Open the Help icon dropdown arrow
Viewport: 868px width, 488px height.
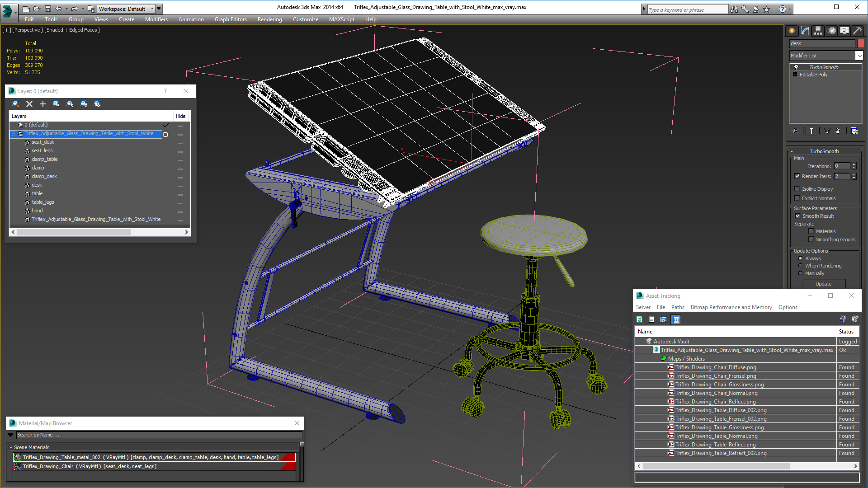tap(790, 9)
